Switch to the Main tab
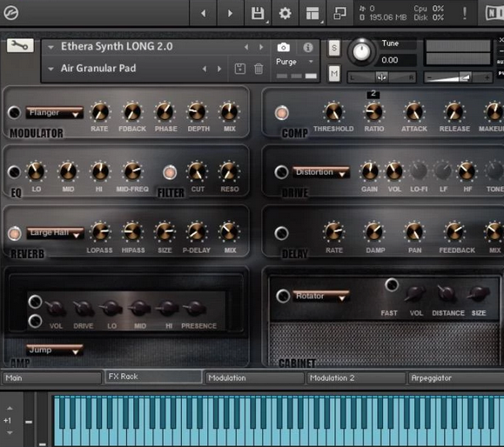504x447 pixels. (51, 378)
